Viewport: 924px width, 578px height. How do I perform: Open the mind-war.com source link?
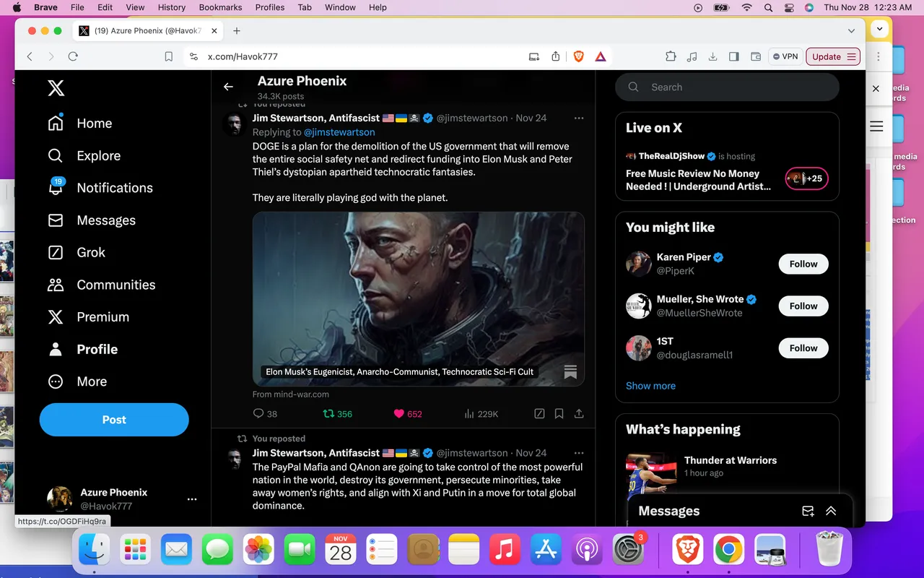click(291, 394)
